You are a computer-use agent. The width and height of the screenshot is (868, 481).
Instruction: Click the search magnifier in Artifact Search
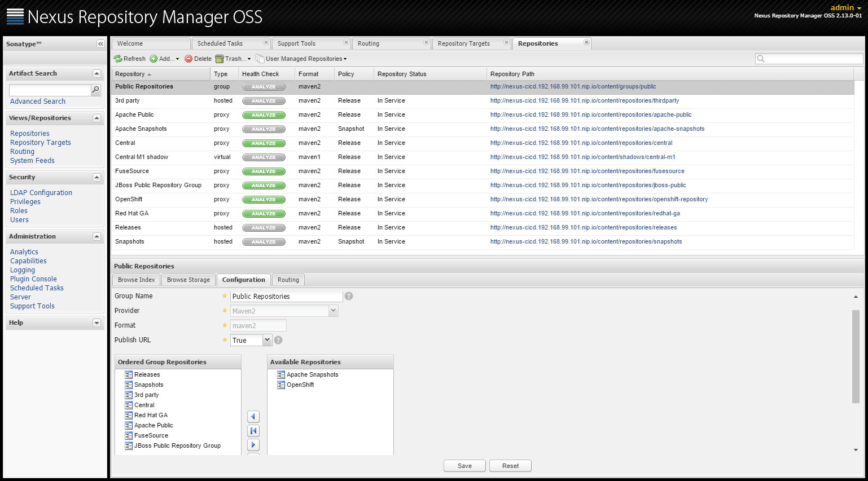(x=96, y=90)
